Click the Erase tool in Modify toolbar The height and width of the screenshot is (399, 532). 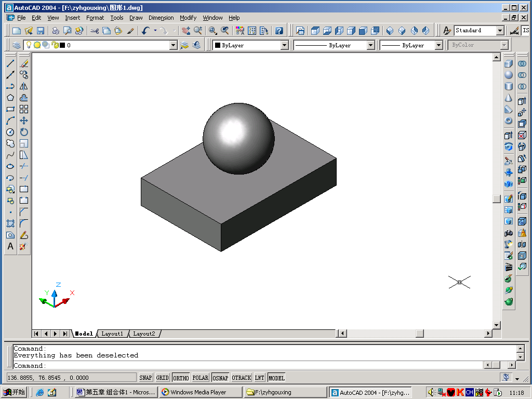[x=24, y=63]
